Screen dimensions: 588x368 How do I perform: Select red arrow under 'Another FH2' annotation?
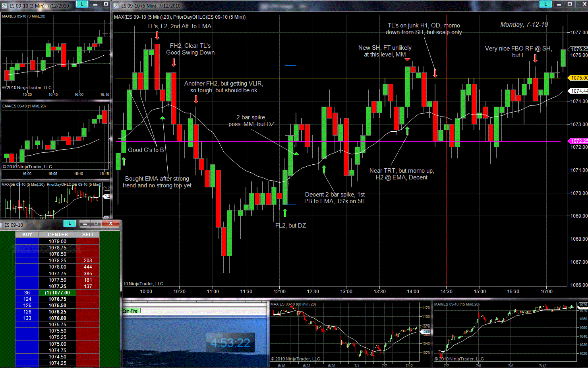tap(196, 99)
